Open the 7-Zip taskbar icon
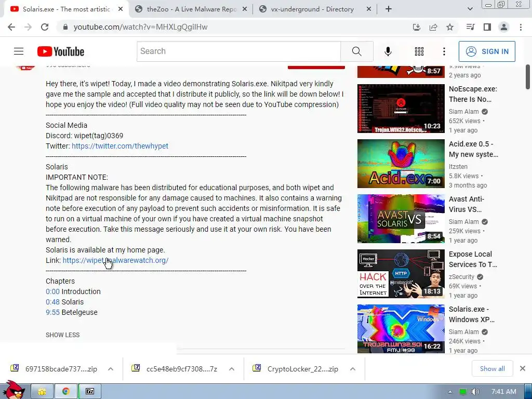Screen dimensions: 532x399 pyautogui.click(x=90, y=392)
